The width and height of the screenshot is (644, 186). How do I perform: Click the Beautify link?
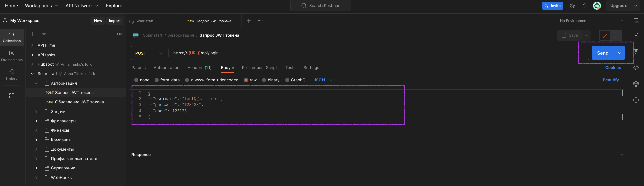click(611, 80)
